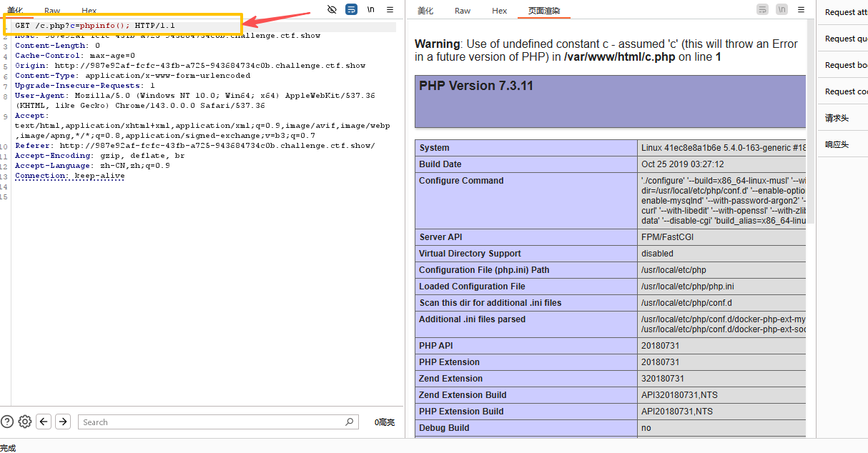868x453 pixels.
Task: Click the Loaded Configuration File row label
Action: (x=526, y=287)
